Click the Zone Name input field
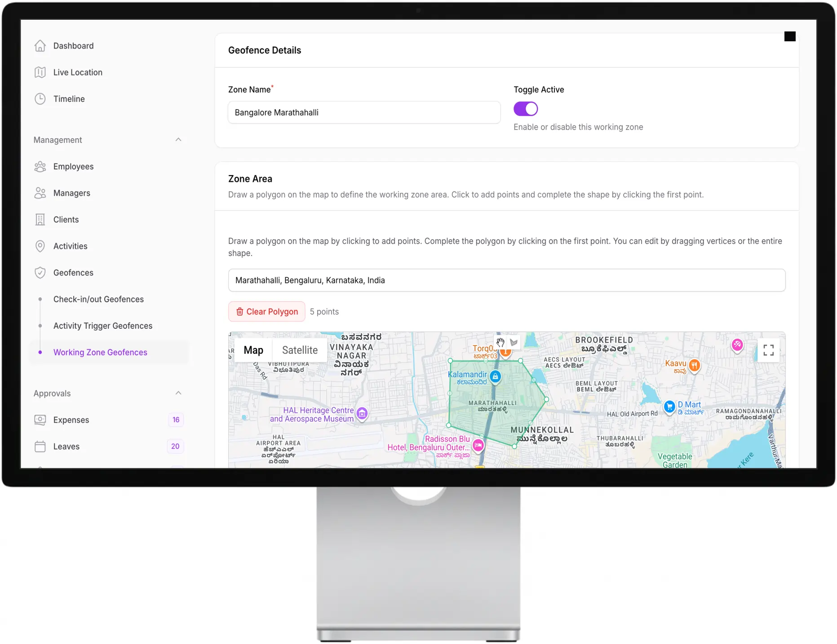837x644 pixels. [364, 113]
